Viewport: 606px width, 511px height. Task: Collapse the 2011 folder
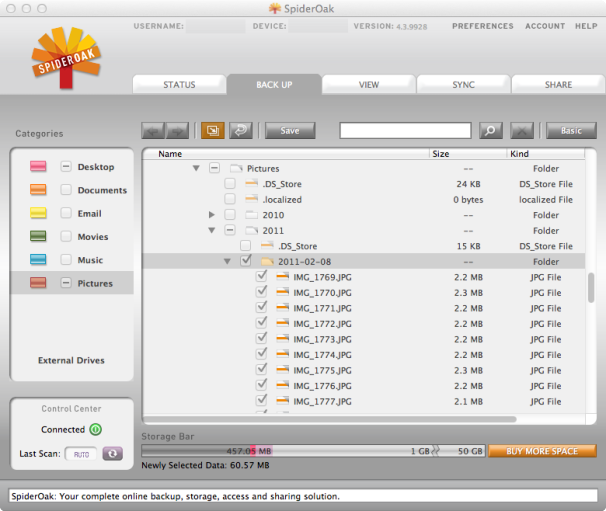click(212, 230)
